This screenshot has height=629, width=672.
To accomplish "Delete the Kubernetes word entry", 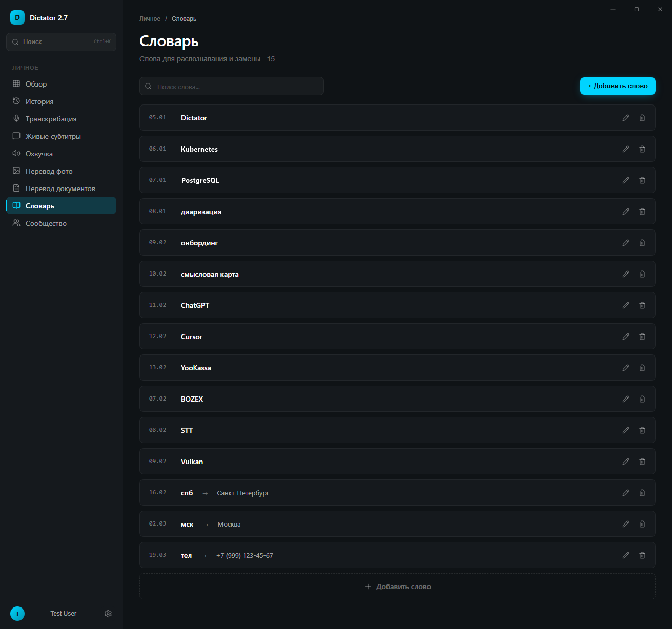I will point(642,149).
